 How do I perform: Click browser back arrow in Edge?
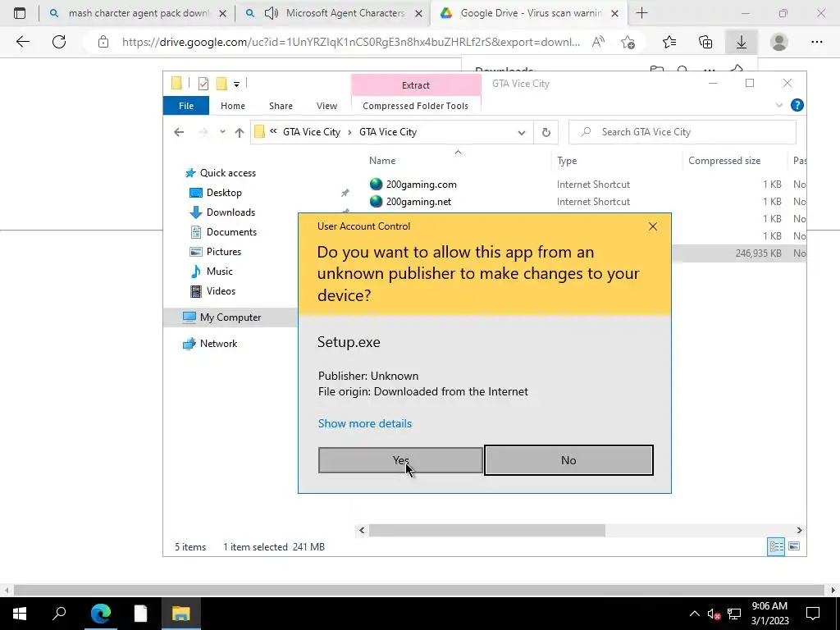pyautogui.click(x=22, y=42)
